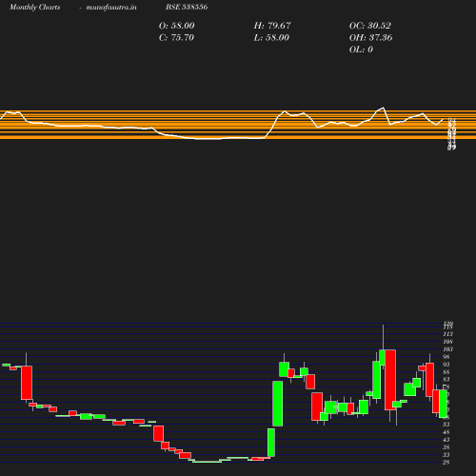Click the 'Monthly Charts' title text
Image resolution: width=476 pixels, height=476 pixels.
[34, 7]
